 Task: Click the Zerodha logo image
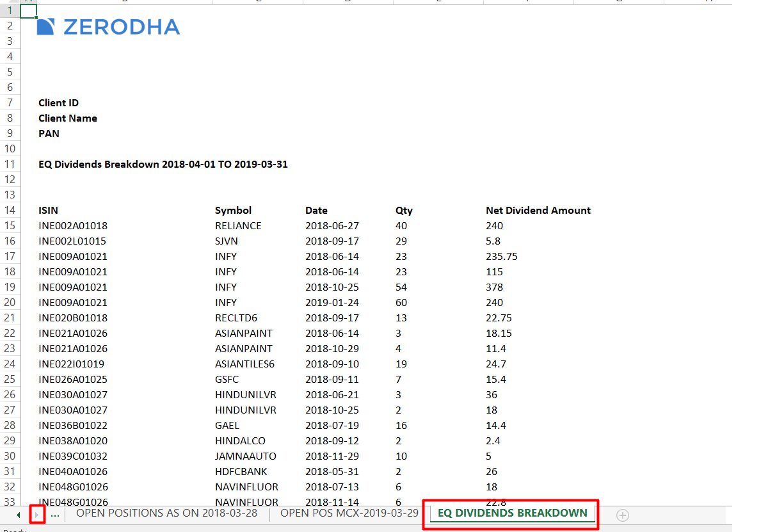tap(108, 26)
